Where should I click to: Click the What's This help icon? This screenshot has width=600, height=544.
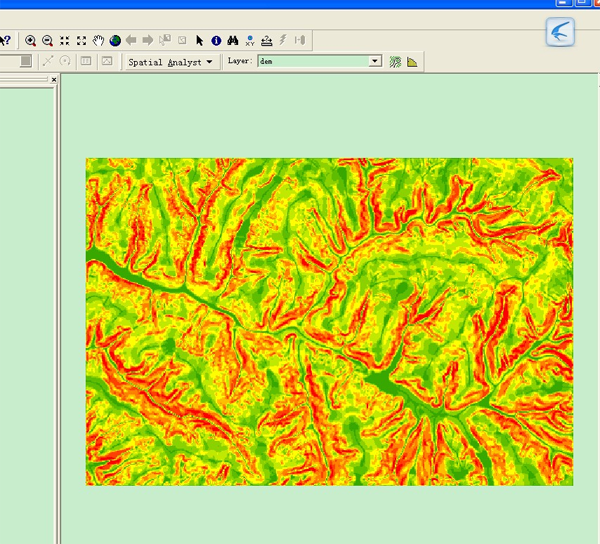5,41
